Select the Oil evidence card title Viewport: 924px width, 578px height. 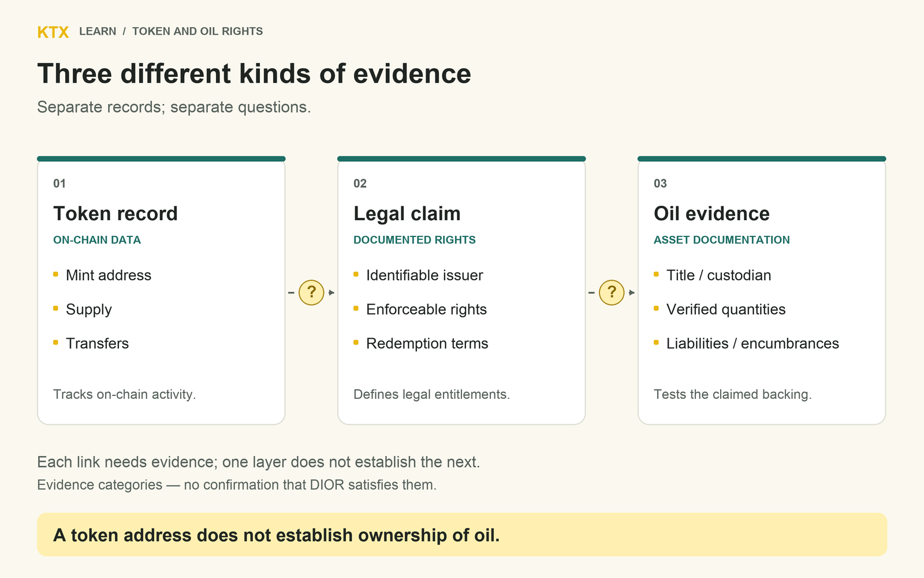point(711,213)
